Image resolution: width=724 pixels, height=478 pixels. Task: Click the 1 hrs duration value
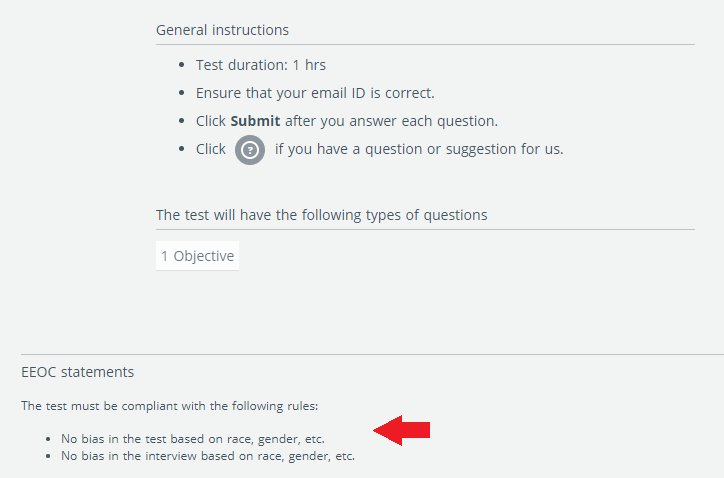click(309, 65)
